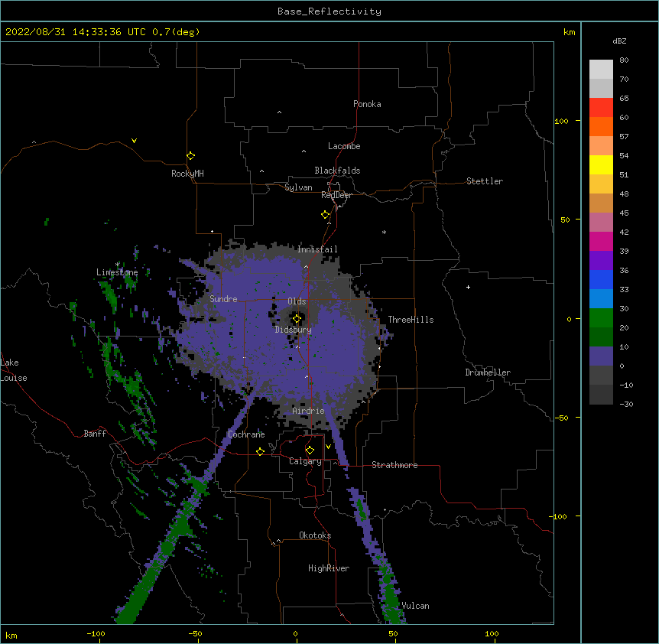This screenshot has height=644, width=659.
Task: Click the yellow V marker northwest of RockyMH
Action: (x=134, y=141)
